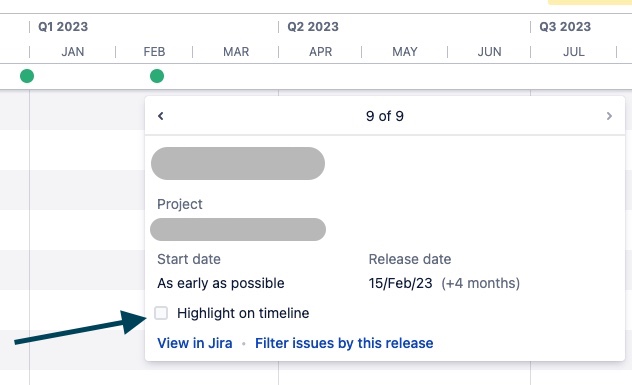Open View in Jira link

pos(195,343)
